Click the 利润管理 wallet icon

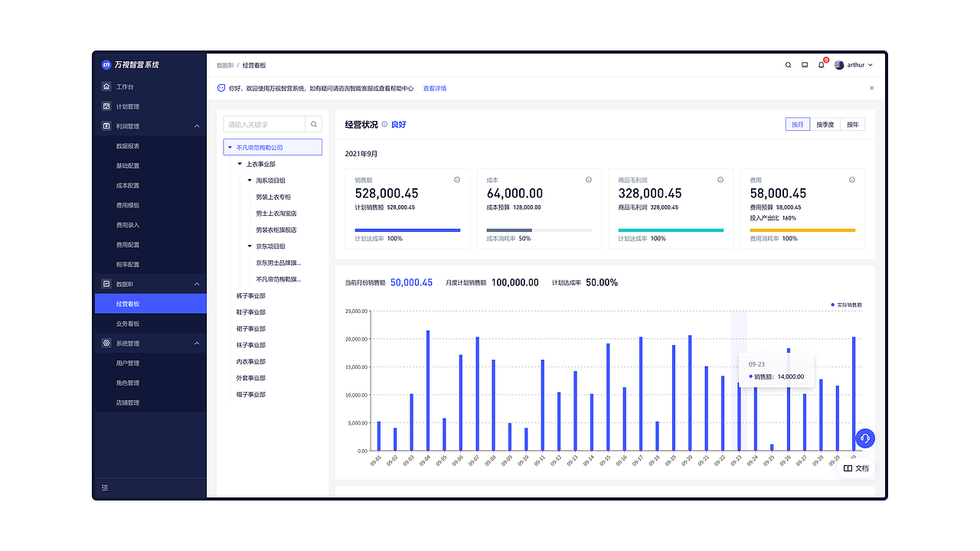[x=107, y=126]
